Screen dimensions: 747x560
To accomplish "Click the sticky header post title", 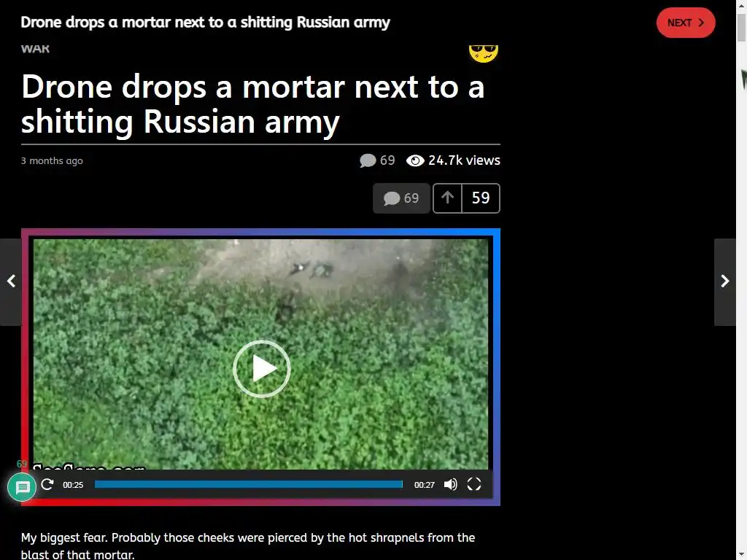I will (205, 23).
